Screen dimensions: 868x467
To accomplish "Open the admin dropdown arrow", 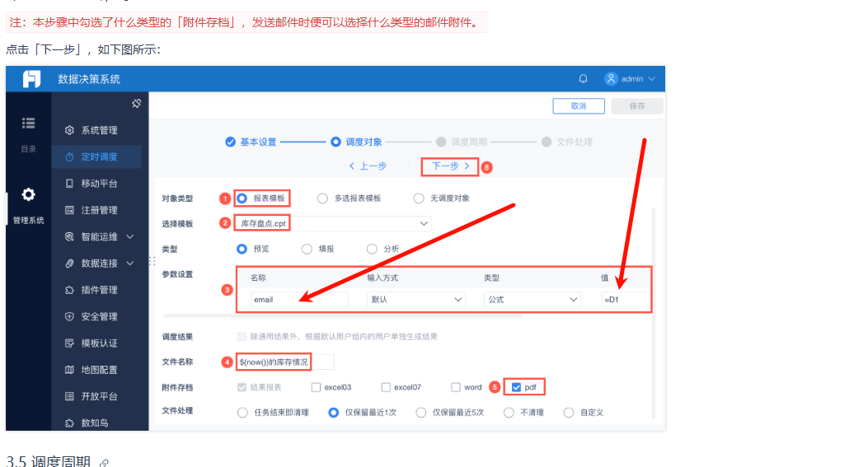I will [651, 79].
